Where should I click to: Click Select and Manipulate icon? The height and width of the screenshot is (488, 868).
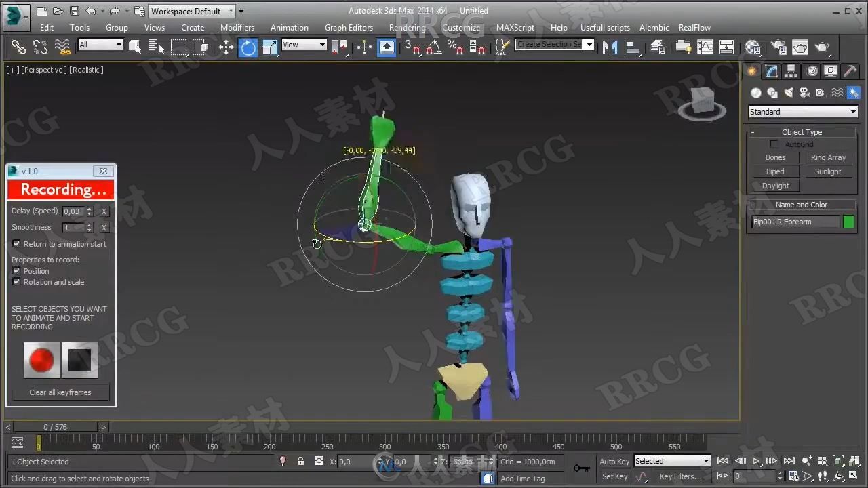(365, 47)
